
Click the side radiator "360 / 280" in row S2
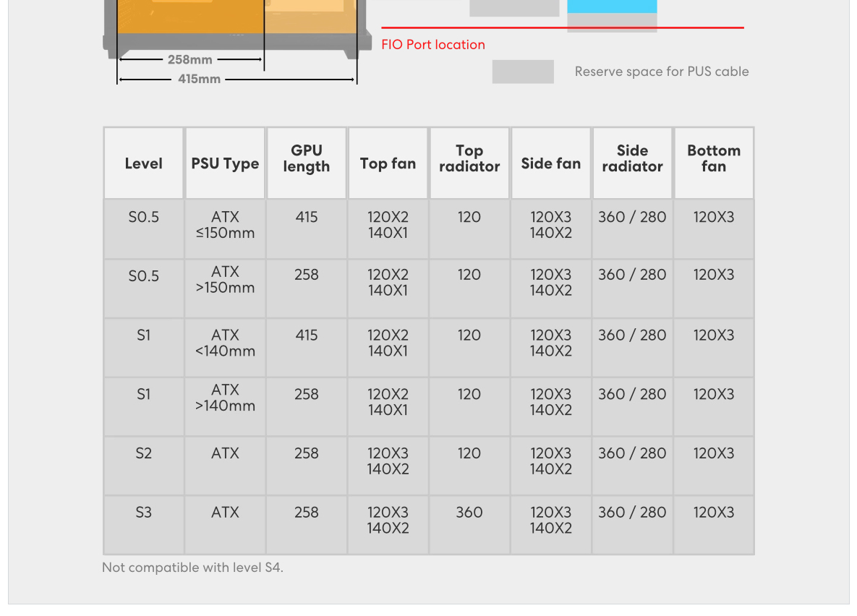(632, 453)
